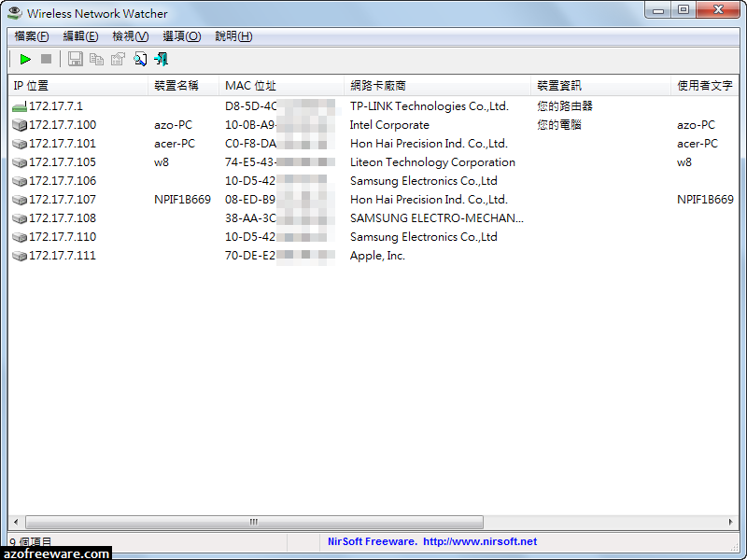Click the NirSoft website link in status bar
Viewport: 747px width, 560px height.
[x=432, y=541]
